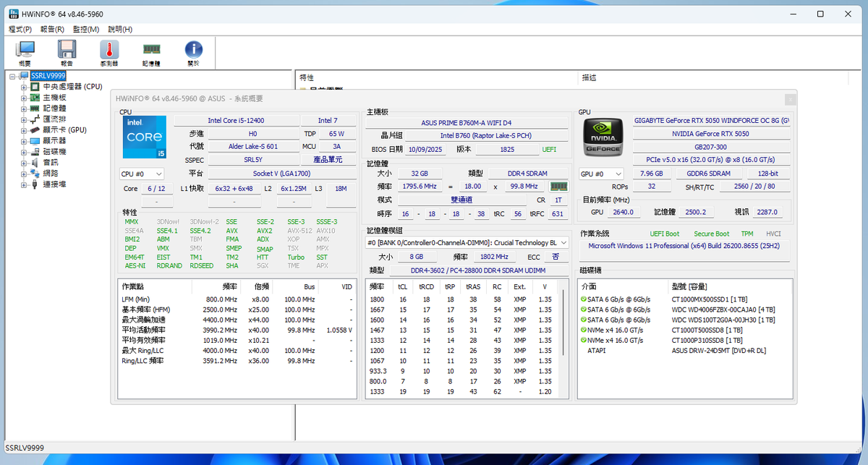Expand the 中央處理器 (CPU) tree node
Screen dimensions: 868x465
click(24, 87)
